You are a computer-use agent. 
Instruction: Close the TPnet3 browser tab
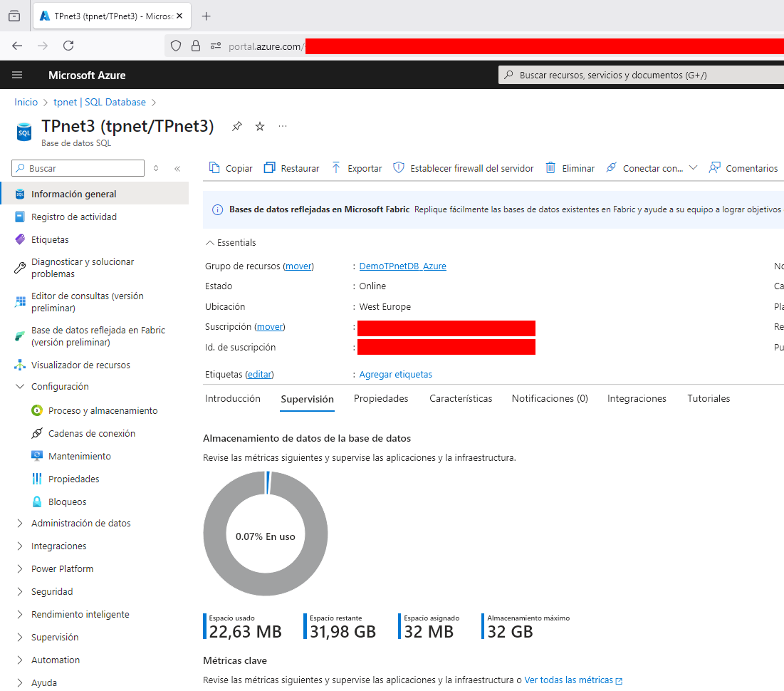[179, 16]
